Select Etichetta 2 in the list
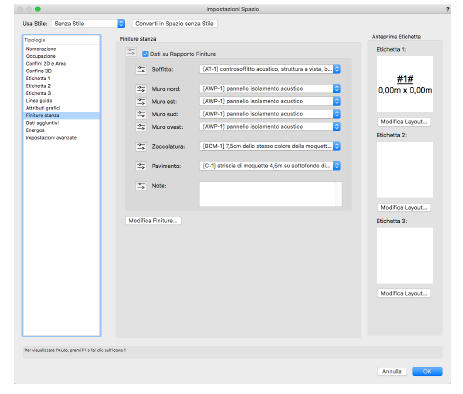Screen dimensions: 463x394 tap(61, 86)
